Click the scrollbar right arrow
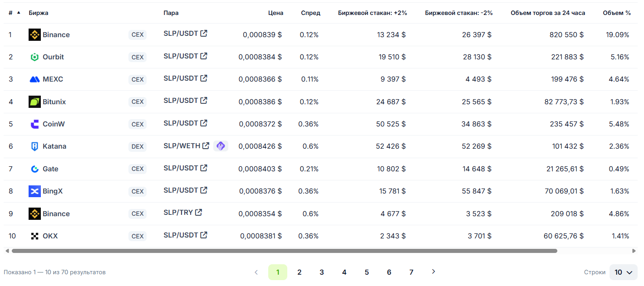The image size is (644, 286). tap(634, 251)
